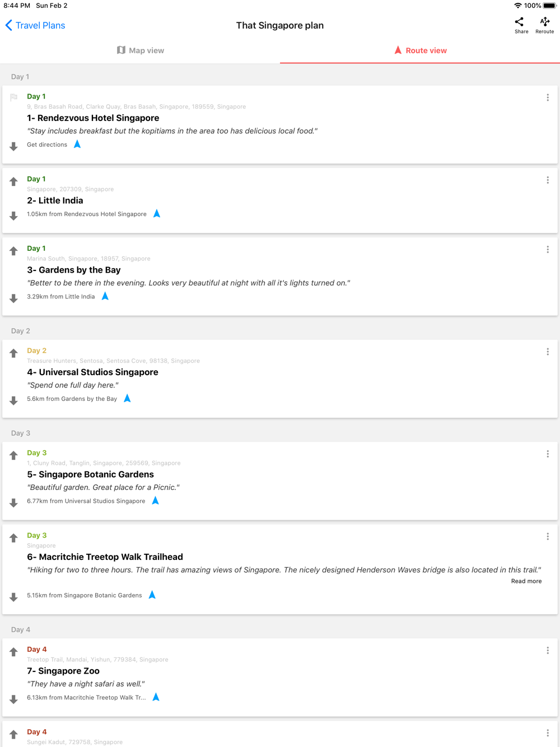560x747 pixels.
Task: Open more options for Singapore Zoo
Action: 547,651
